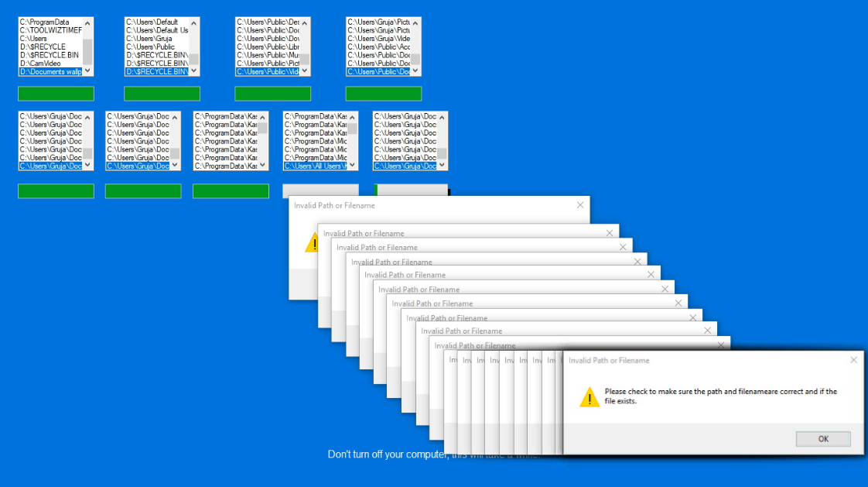Select the C:\Users\Public\Dow entry
The height and width of the screenshot is (487, 868).
click(268, 39)
